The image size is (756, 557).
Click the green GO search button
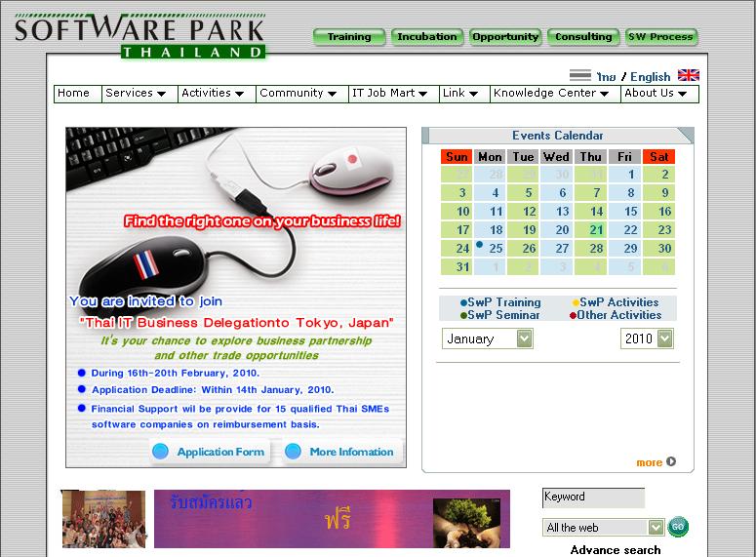pyautogui.click(x=678, y=527)
